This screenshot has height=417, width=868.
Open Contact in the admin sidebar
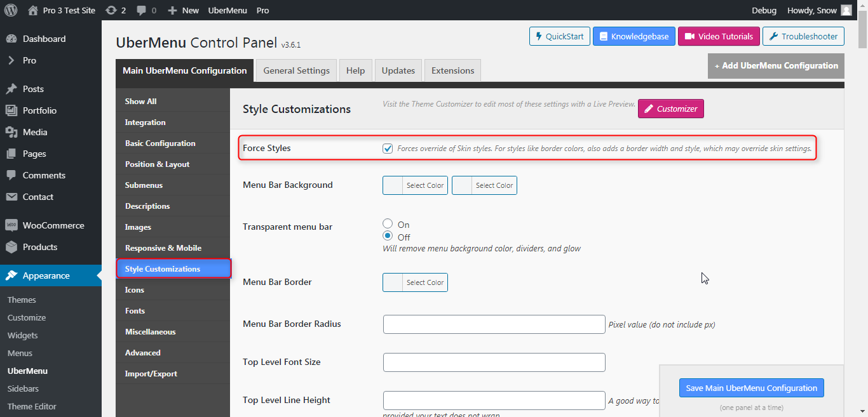51,197
